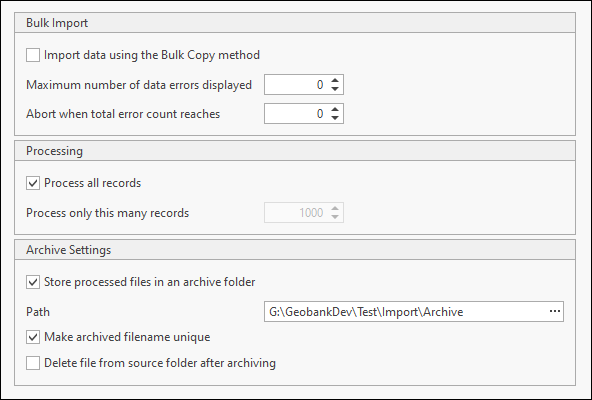The image size is (592, 400).
Task: Increase maximum data errors displayed value
Action: 335,80
